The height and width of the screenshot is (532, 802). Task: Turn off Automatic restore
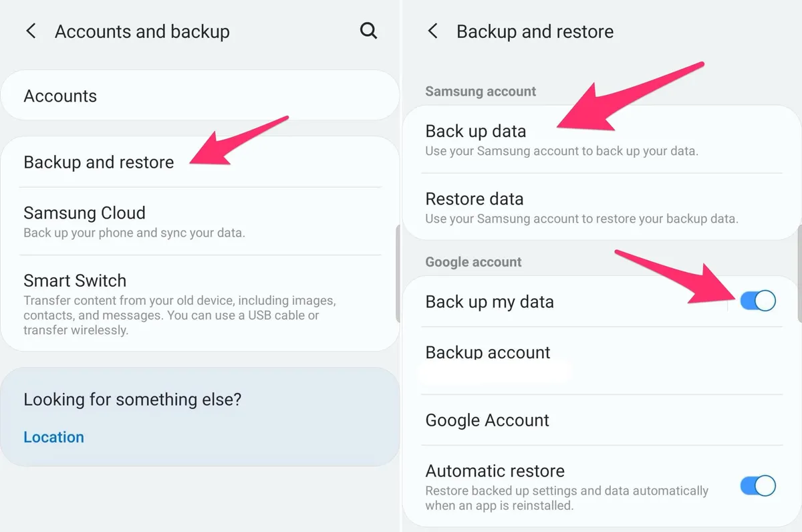tap(757, 486)
